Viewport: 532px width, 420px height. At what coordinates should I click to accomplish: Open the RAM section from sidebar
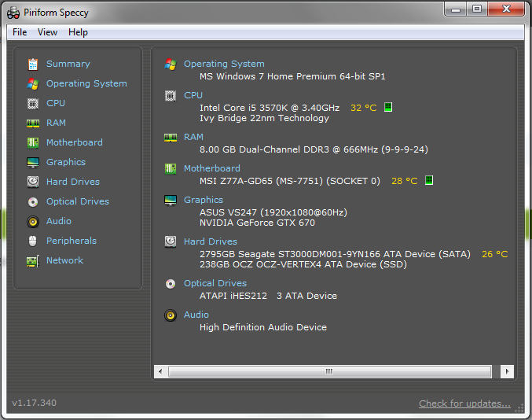coord(56,123)
